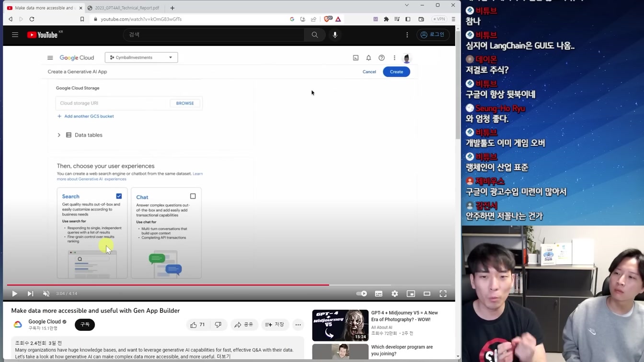Focus the YouTube 검색 search box
This screenshot has width=644, height=362.
pos(214,34)
